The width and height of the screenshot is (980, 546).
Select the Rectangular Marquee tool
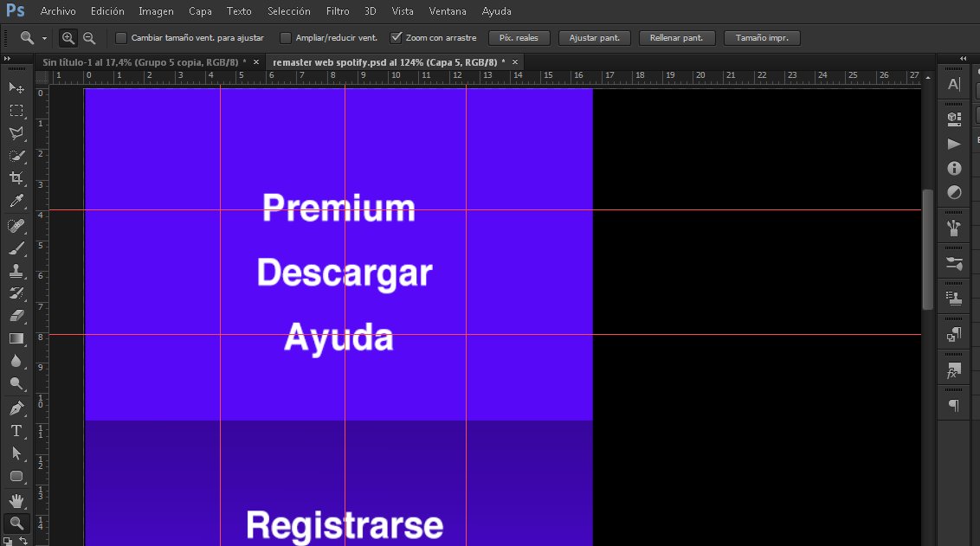point(16,111)
